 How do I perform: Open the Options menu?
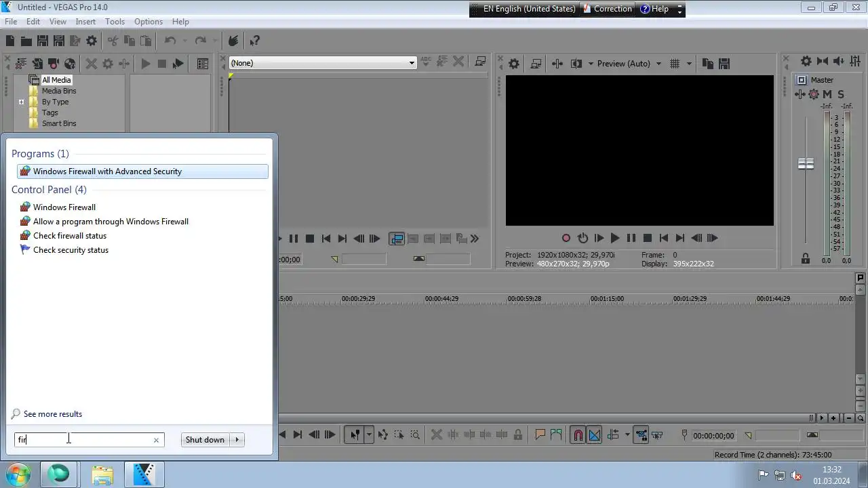tap(148, 22)
